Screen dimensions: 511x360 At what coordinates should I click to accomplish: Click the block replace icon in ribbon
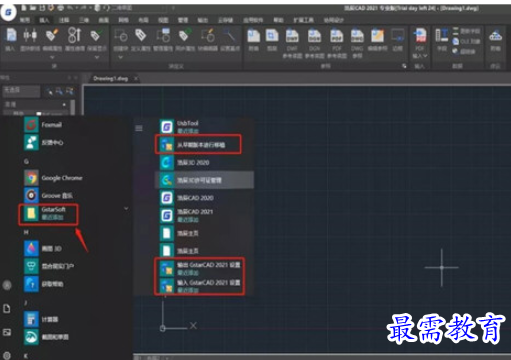pos(30,35)
